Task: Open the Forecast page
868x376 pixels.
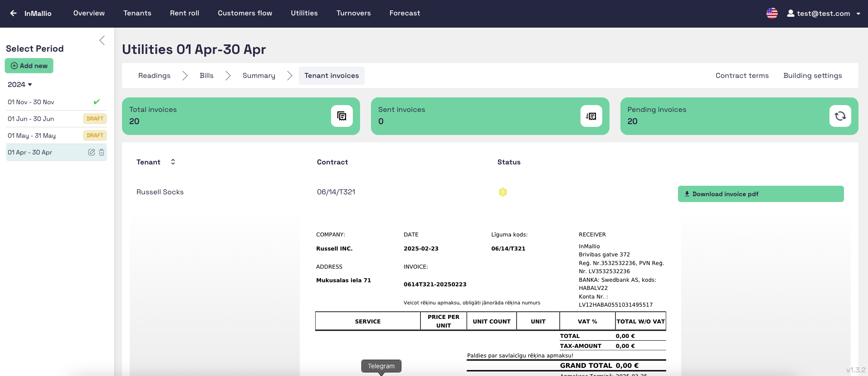Action: [405, 13]
